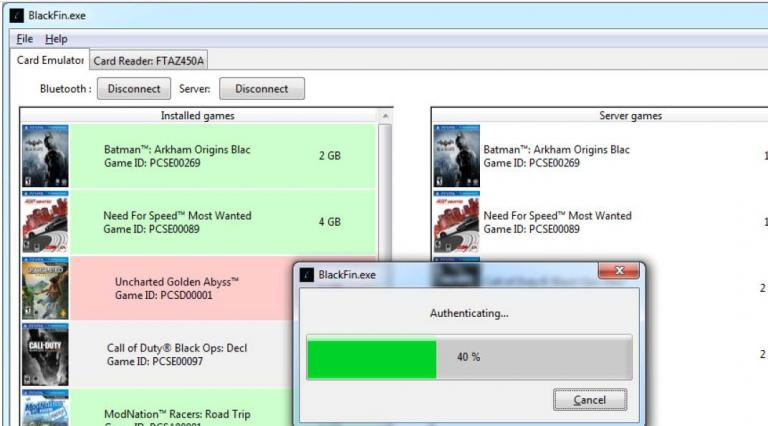The image size is (768, 426).
Task: Click the BlackFin.exe main window title icon
Action: (x=17, y=16)
